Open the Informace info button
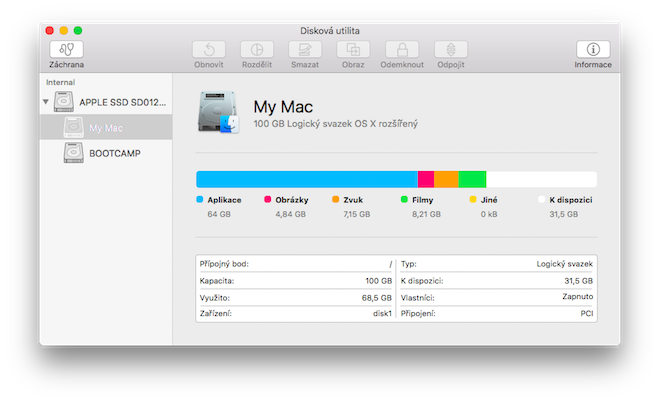Screen dimensions: 660x402 [x=593, y=50]
